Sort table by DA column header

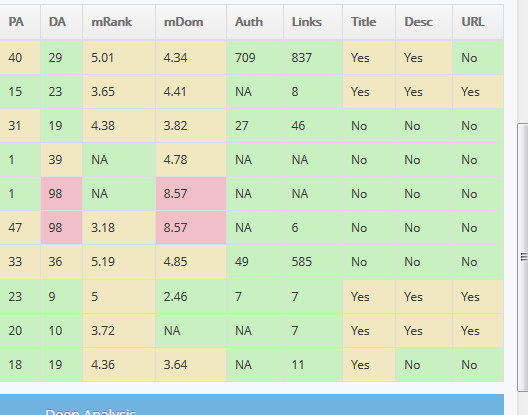coord(61,22)
